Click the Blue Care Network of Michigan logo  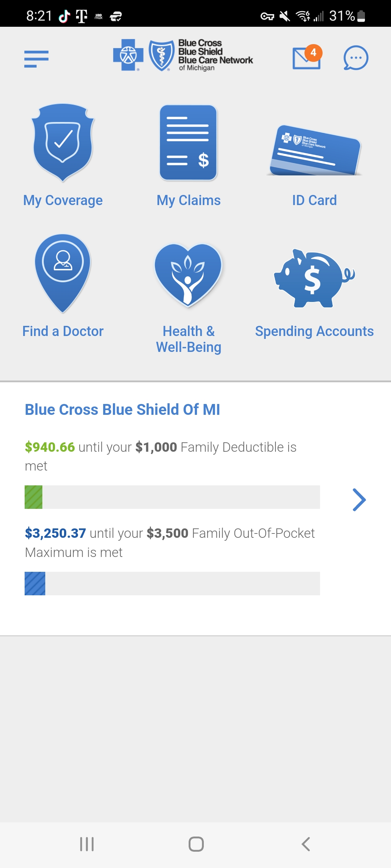coord(183,55)
